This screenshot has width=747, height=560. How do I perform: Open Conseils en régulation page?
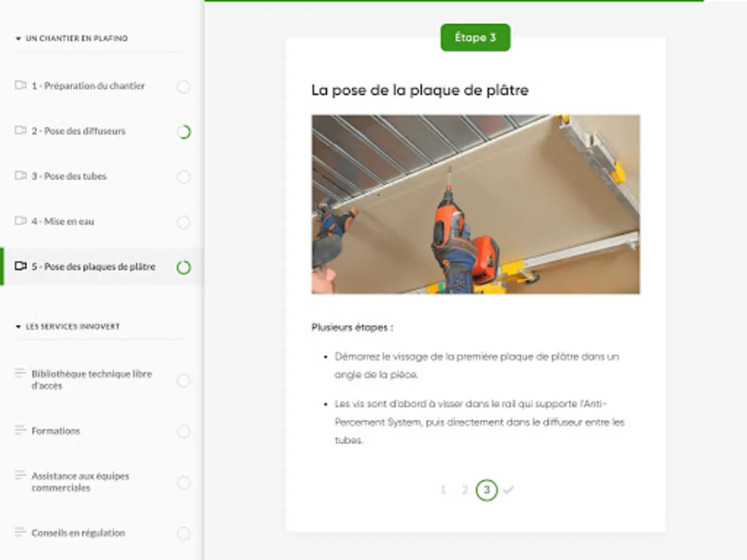click(x=78, y=533)
